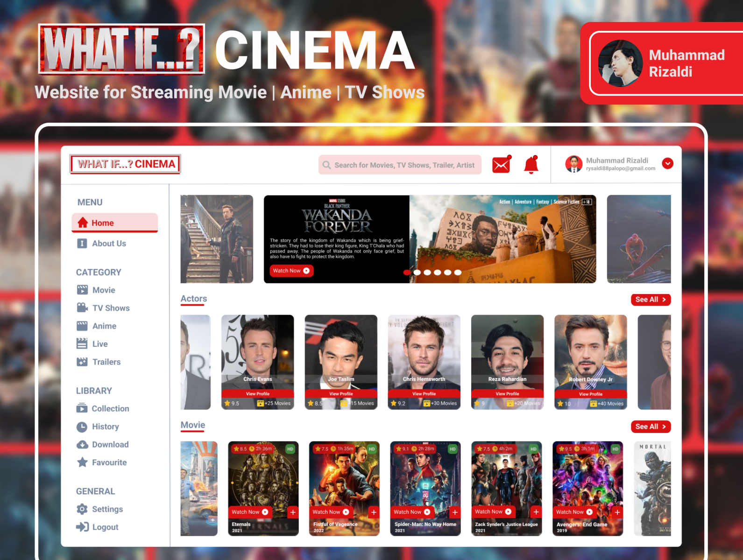Click Watch Now on Fistful of Vegeance

[x=331, y=512]
